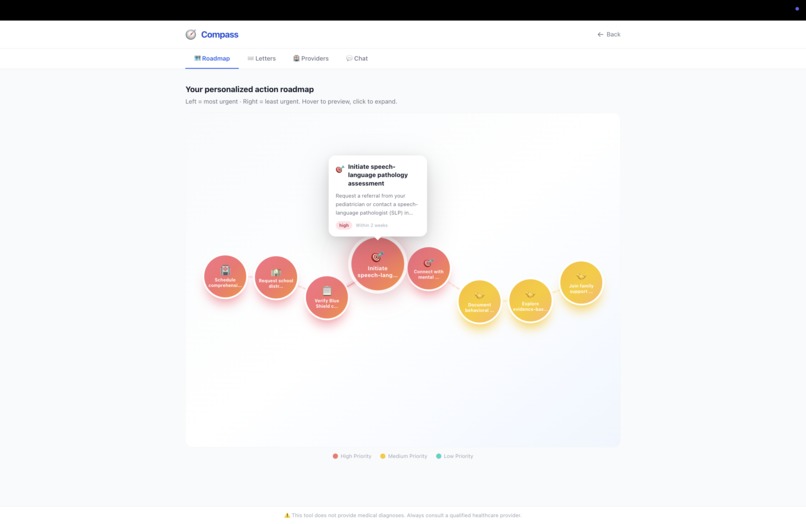Open the Explore evidence-based node
The width and height of the screenshot is (806, 524).
530,301
